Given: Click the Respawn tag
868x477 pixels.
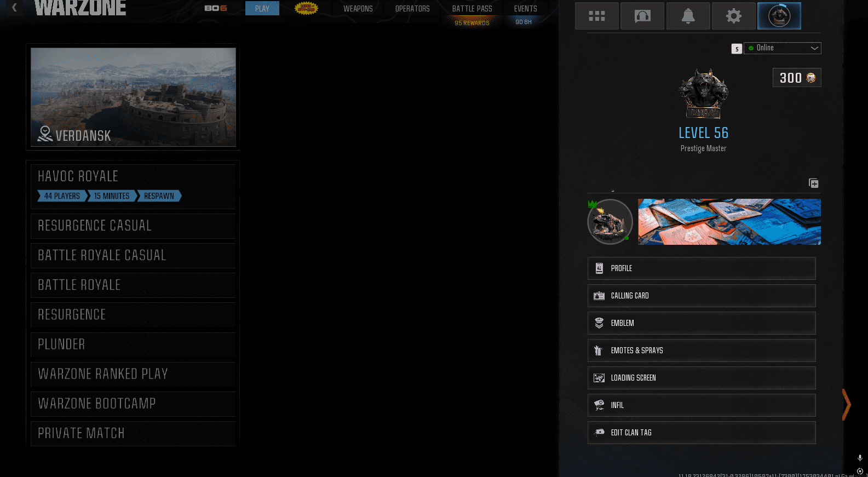Looking at the screenshot, I should 159,196.
